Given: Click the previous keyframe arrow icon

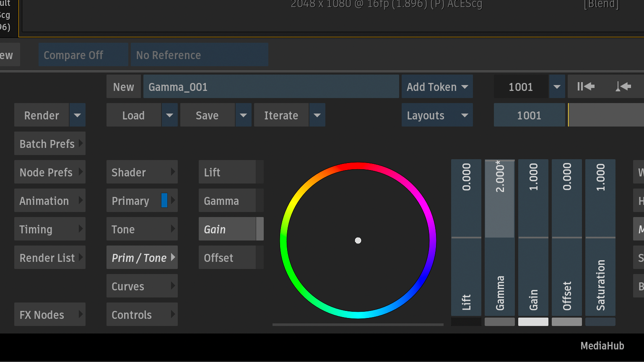Looking at the screenshot, I should [623, 87].
